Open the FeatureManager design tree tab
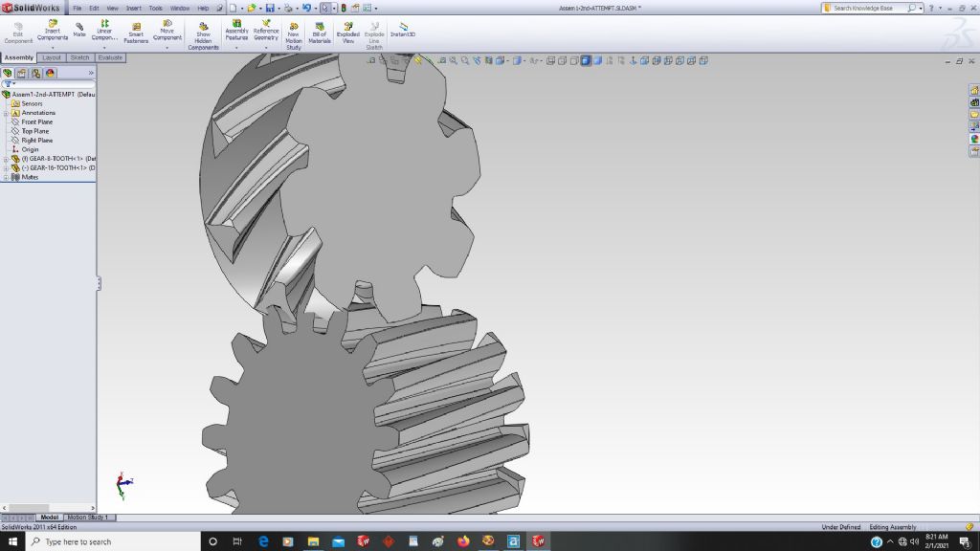980x551 pixels. 8,73
